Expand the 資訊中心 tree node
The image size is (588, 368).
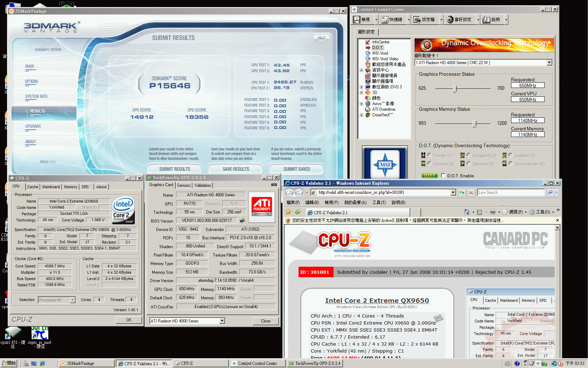coord(361,70)
